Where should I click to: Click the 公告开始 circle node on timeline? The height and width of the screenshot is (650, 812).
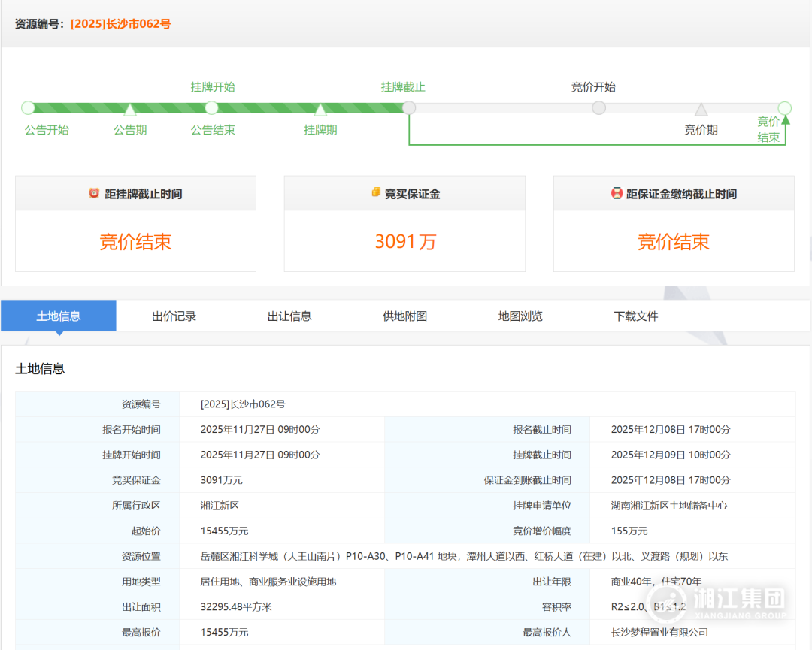29,107
